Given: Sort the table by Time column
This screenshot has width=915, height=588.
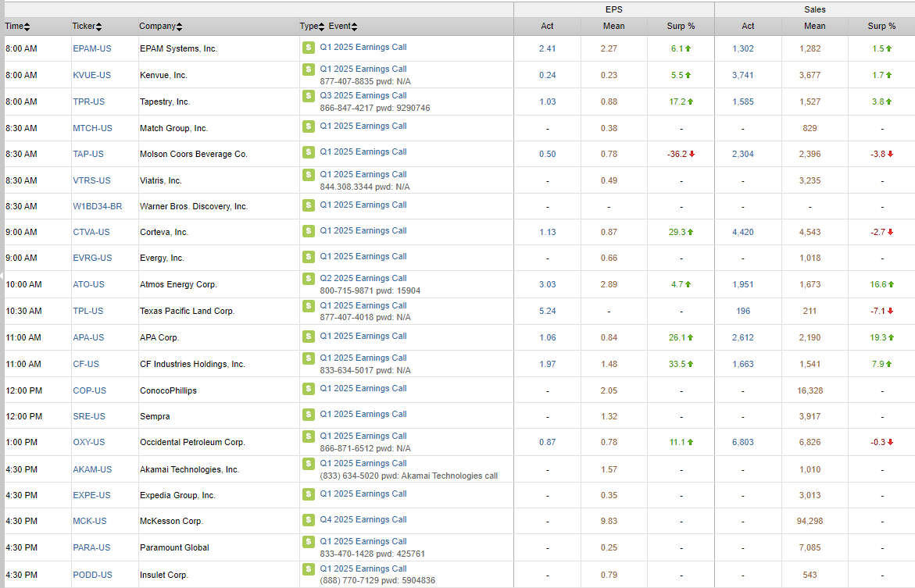Looking at the screenshot, I should coord(17,27).
